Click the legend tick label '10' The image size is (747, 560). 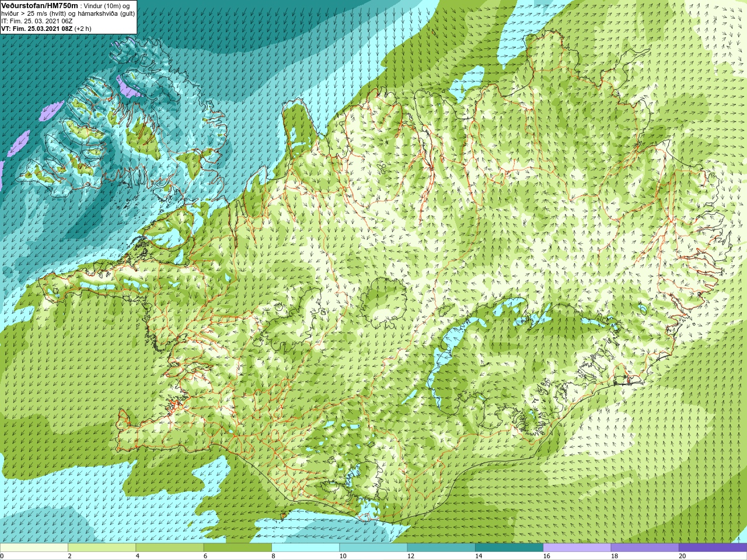(x=343, y=556)
